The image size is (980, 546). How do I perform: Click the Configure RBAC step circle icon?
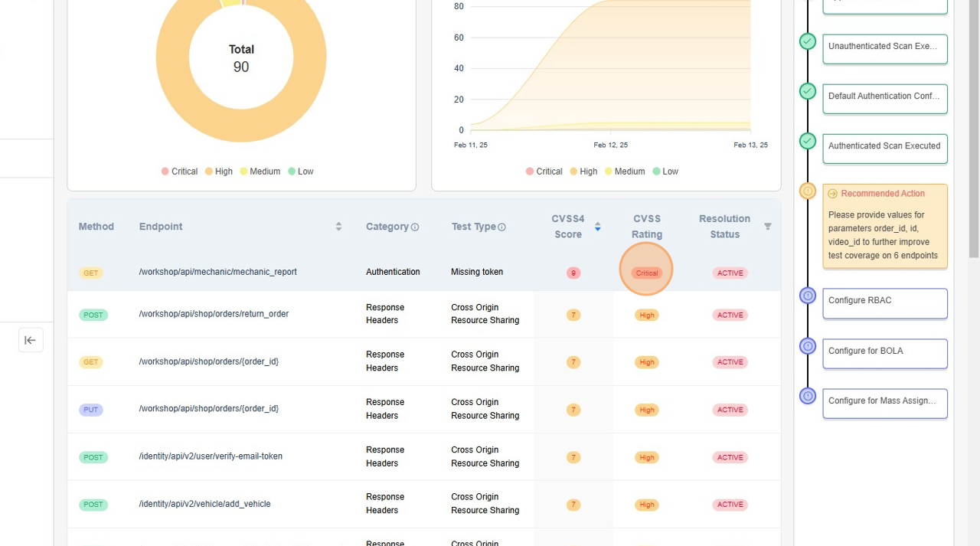pos(808,296)
